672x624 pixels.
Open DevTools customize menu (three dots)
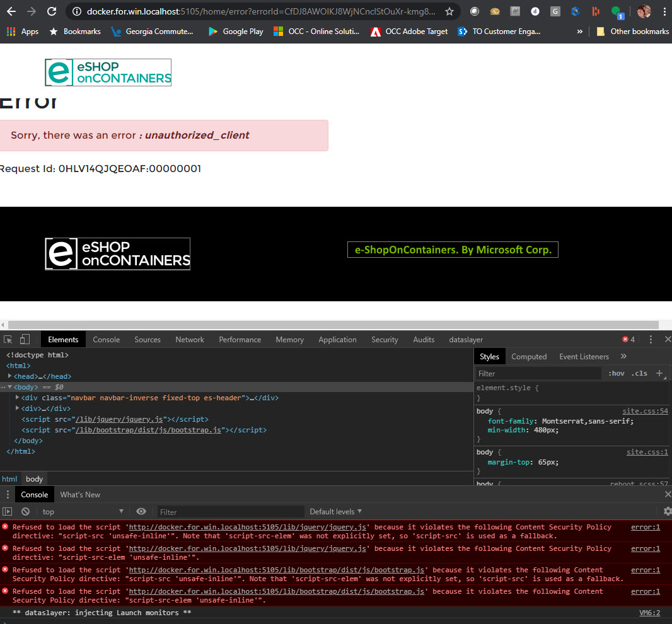coord(651,339)
